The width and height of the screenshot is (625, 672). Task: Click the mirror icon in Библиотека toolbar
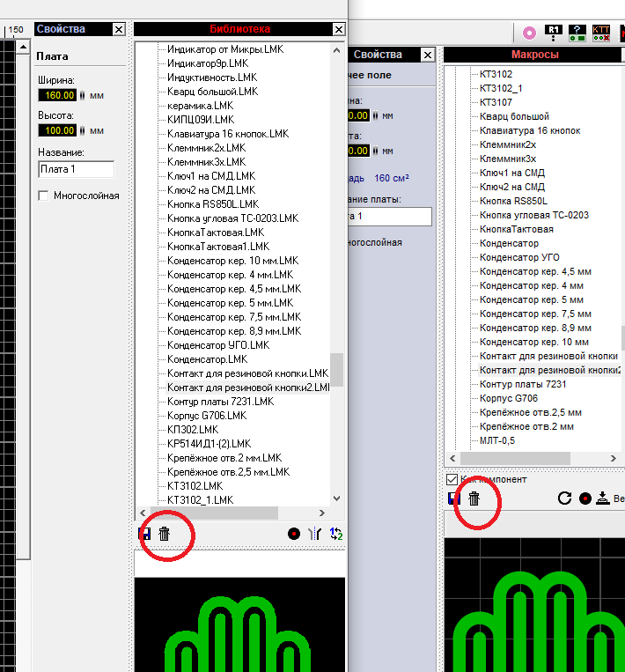coord(315,533)
